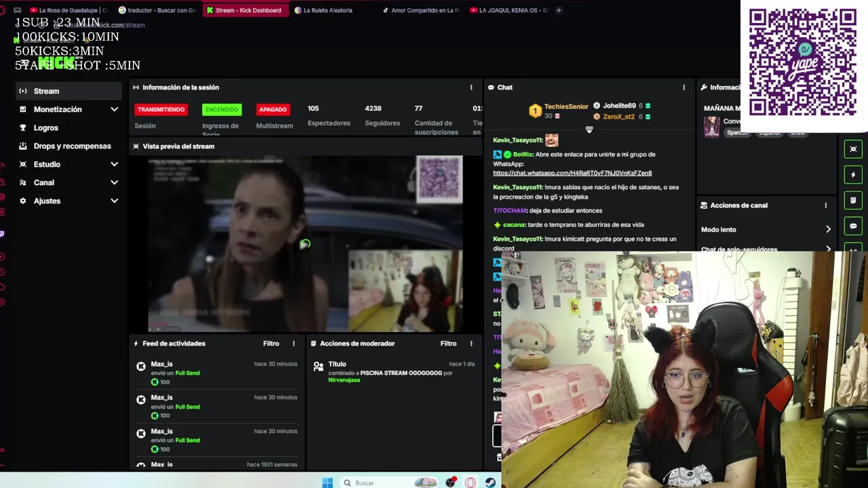Switch to Amor Compartido TikTok tab
The height and width of the screenshot is (488, 868).
pyautogui.click(x=421, y=10)
